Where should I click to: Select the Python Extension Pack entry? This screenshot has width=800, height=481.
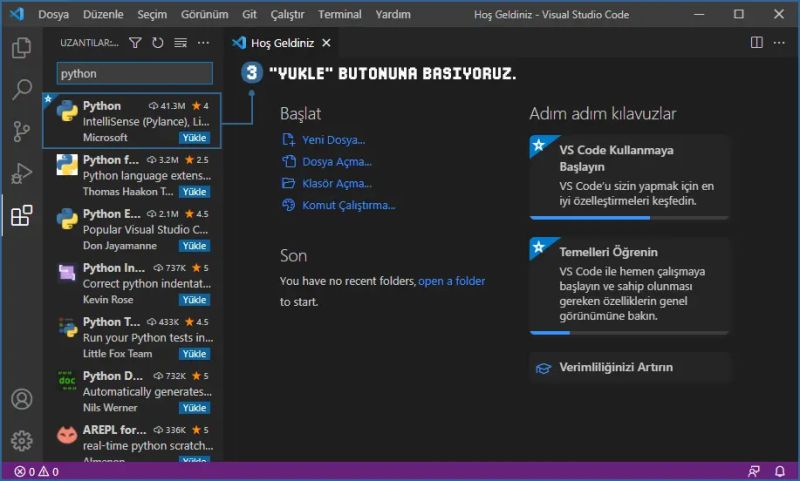pos(132,230)
